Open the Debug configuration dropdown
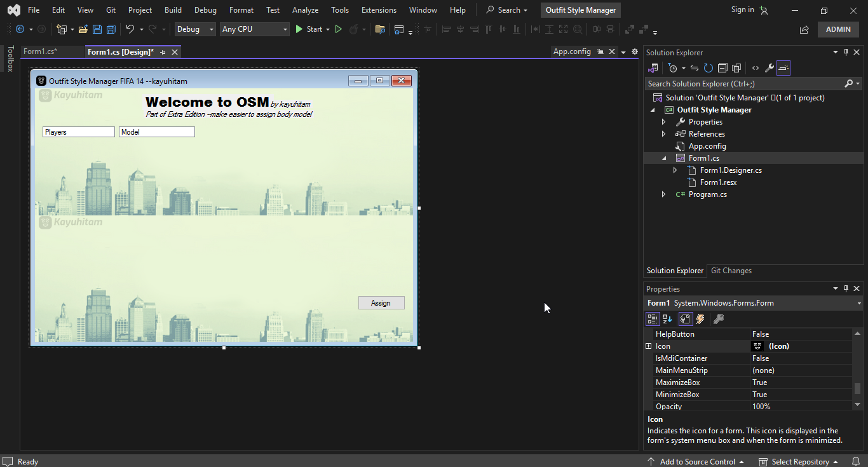 pos(195,29)
